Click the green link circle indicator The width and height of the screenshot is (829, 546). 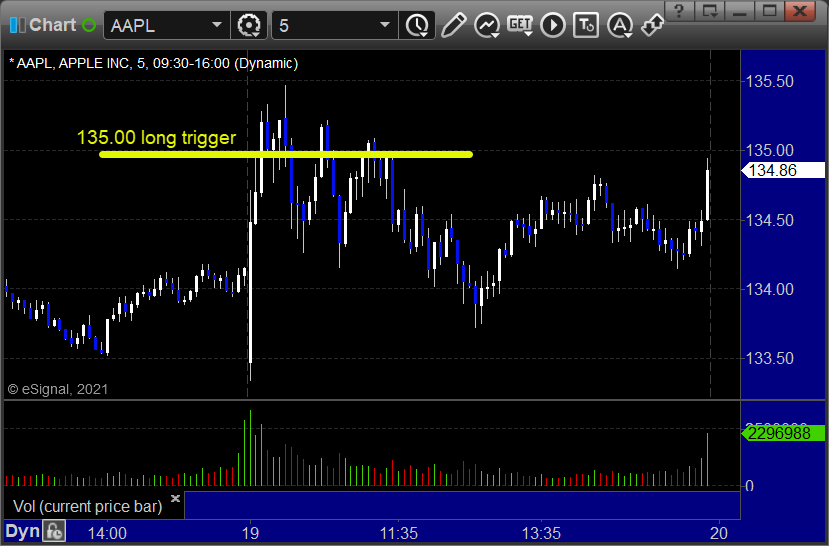click(89, 25)
